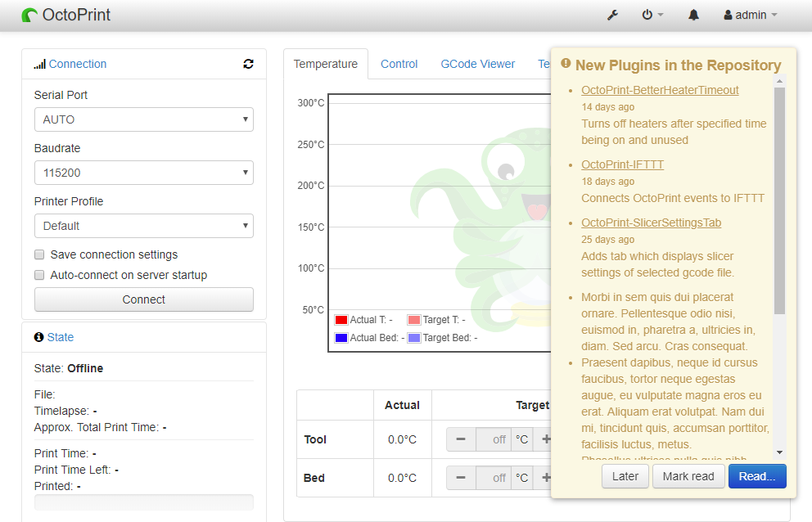Decrease Tool target temperature with minus

click(x=461, y=439)
